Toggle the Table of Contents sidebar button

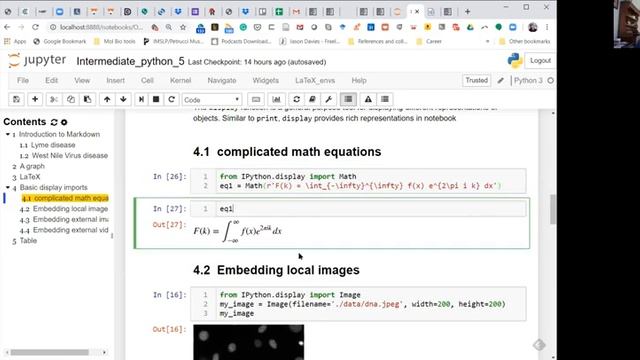point(348,99)
